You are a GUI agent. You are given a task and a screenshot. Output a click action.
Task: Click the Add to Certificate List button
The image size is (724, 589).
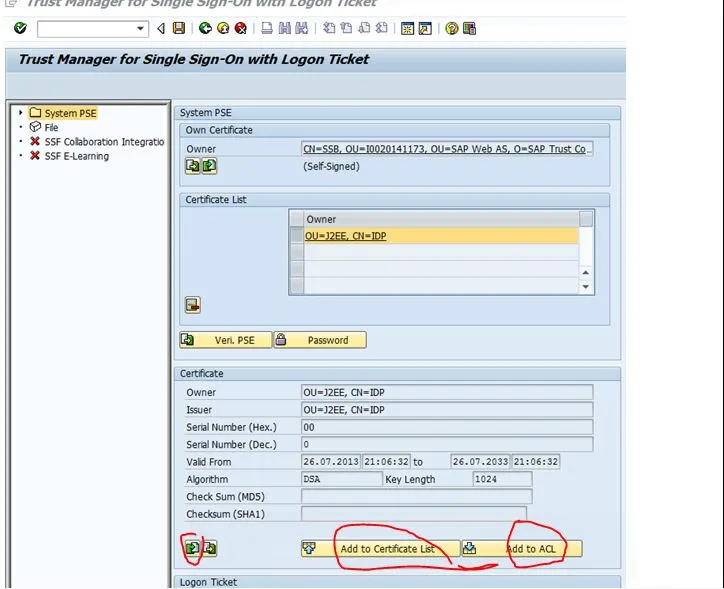387,549
